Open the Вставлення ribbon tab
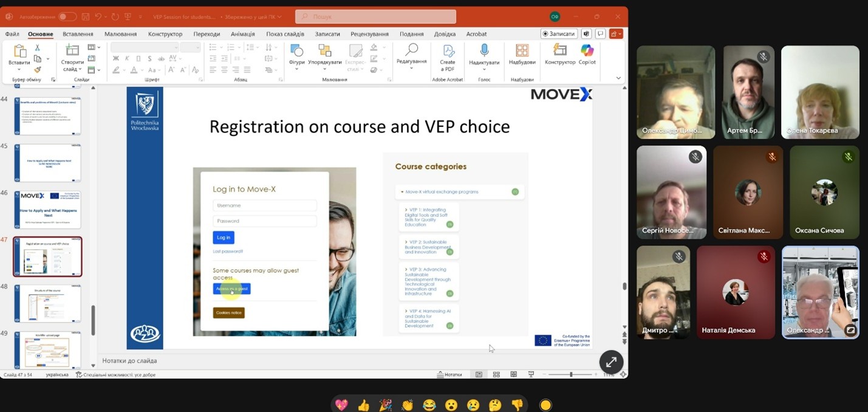Screen dimensions: 868x412 [78, 34]
